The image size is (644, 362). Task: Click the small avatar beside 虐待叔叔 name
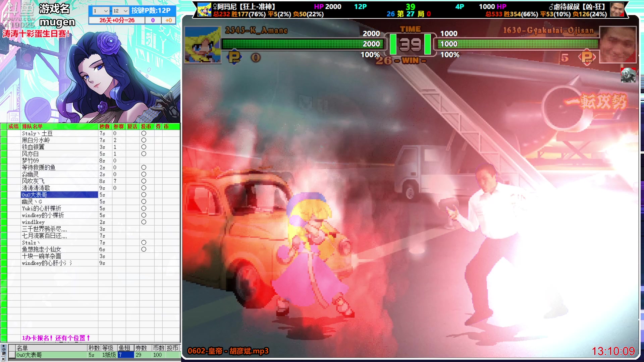[617, 10]
